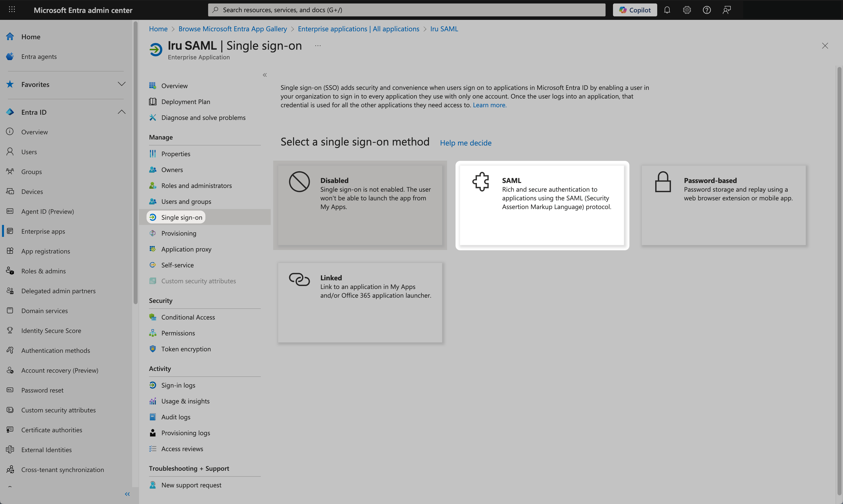
Task: Click the Roles & admins icon
Action: click(10, 271)
